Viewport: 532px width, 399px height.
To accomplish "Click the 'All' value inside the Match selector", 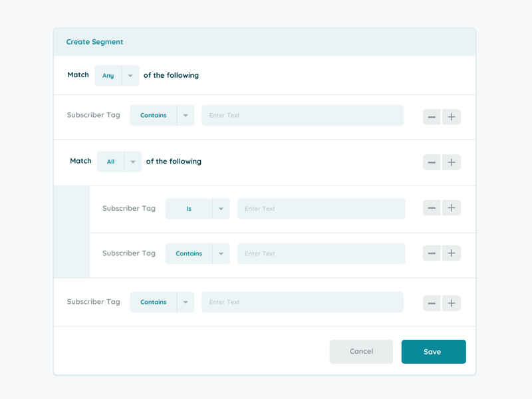I will coord(111,162).
